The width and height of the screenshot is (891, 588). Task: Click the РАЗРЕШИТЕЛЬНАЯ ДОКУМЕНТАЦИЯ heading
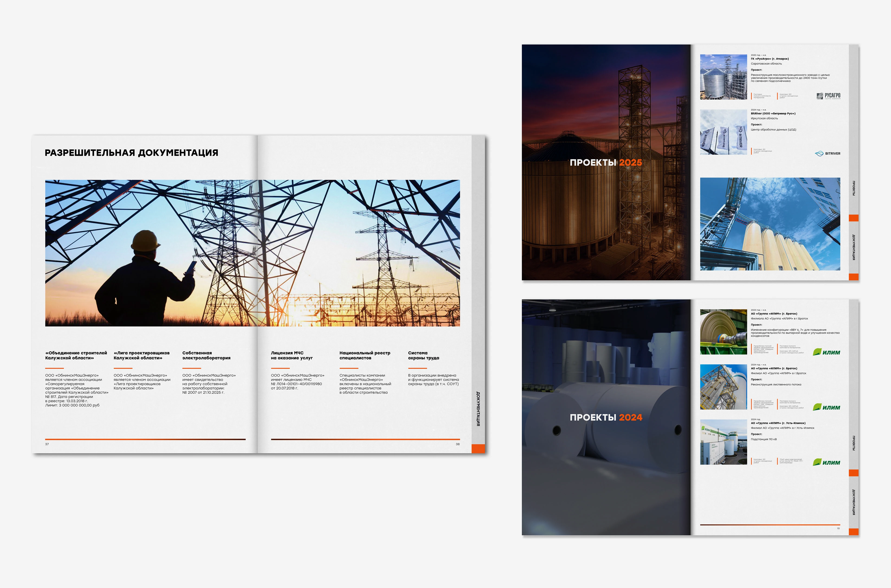131,153
